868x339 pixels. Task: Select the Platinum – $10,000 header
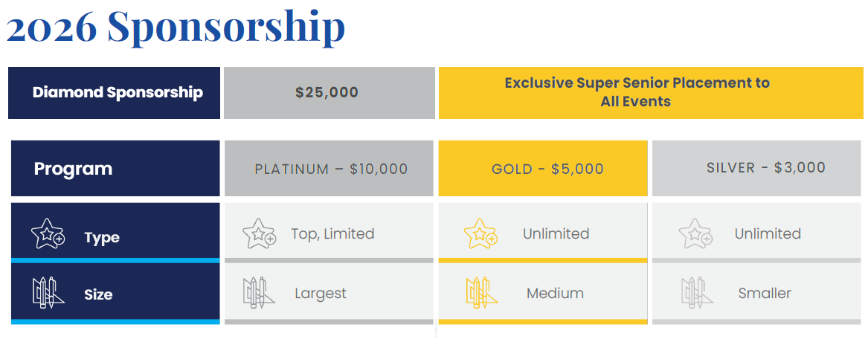coord(331,169)
